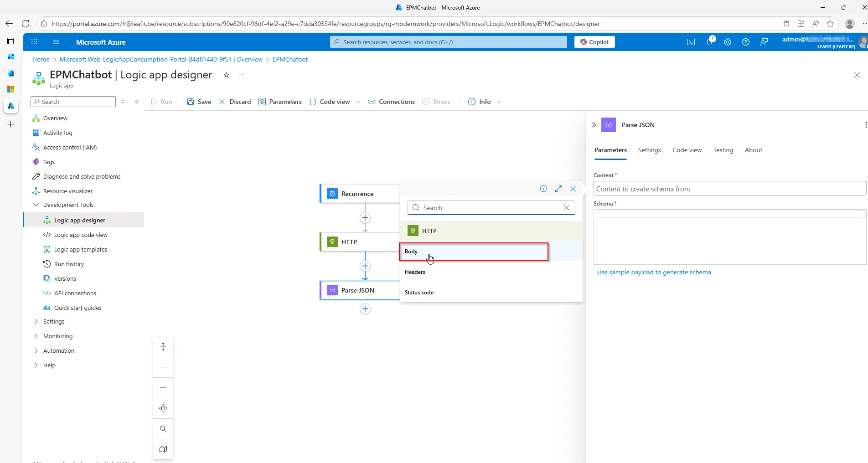Open the canvas search magnifier
Image resolution: width=868 pixels, height=463 pixels.
click(163, 429)
